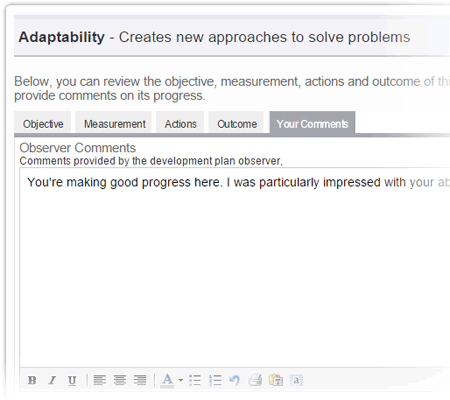
Task: Align text to the right
Action: [140, 380]
